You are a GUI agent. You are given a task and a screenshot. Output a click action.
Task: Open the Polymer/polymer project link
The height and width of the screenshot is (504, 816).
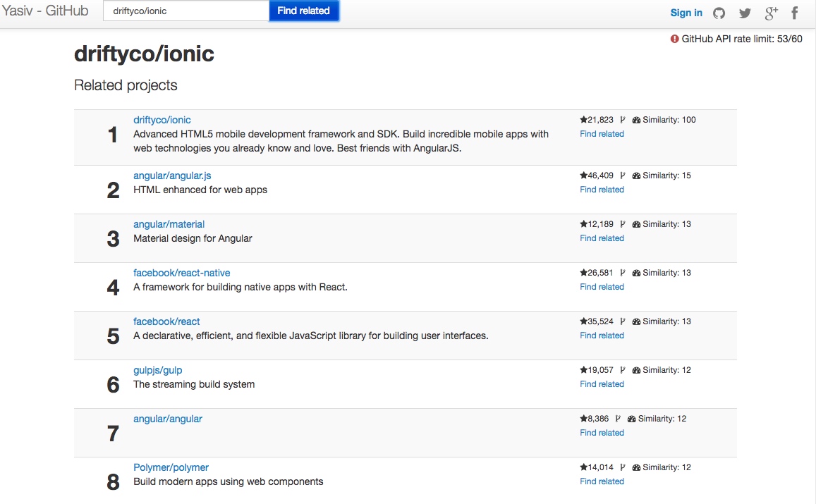(171, 467)
